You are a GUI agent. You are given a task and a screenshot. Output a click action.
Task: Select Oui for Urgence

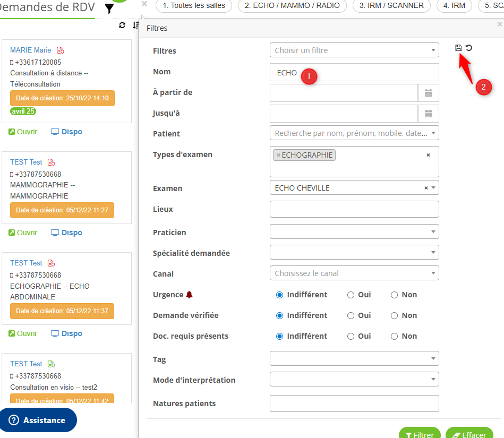(351, 295)
